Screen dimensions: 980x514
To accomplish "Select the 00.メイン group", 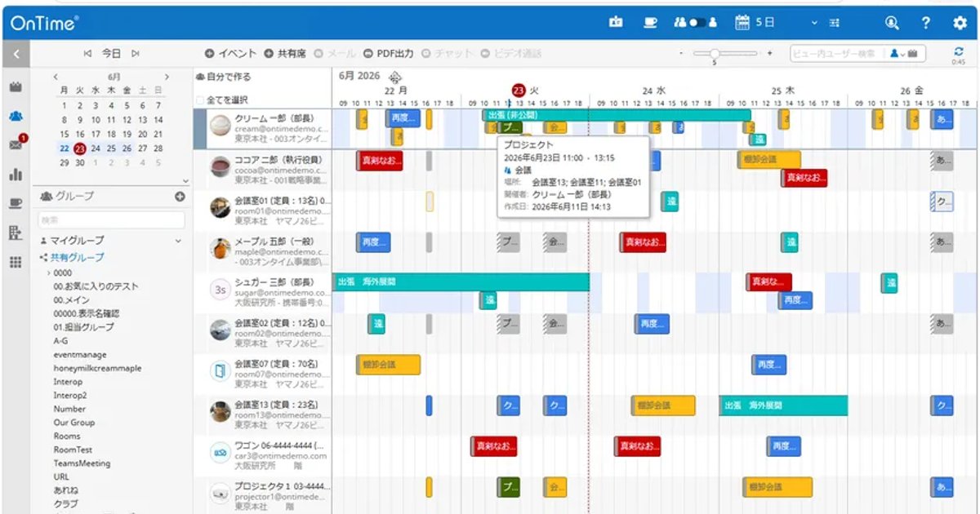I will coord(72,300).
